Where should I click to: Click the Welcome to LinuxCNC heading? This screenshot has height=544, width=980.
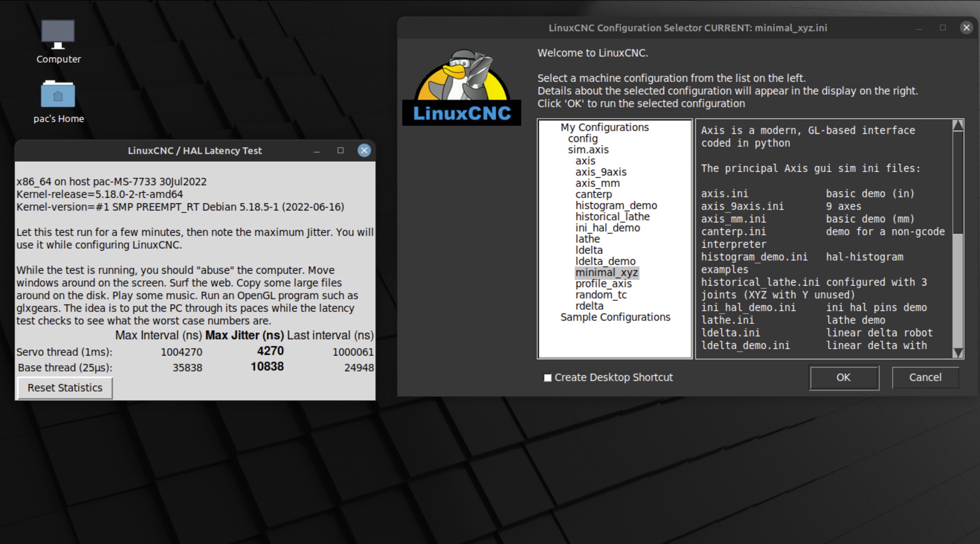pyautogui.click(x=593, y=53)
